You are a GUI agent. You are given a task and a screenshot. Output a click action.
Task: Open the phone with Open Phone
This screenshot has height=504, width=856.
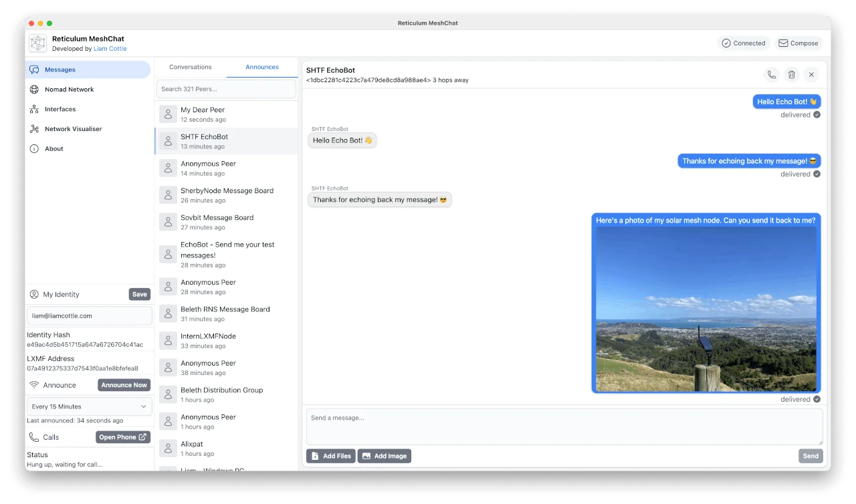122,436
